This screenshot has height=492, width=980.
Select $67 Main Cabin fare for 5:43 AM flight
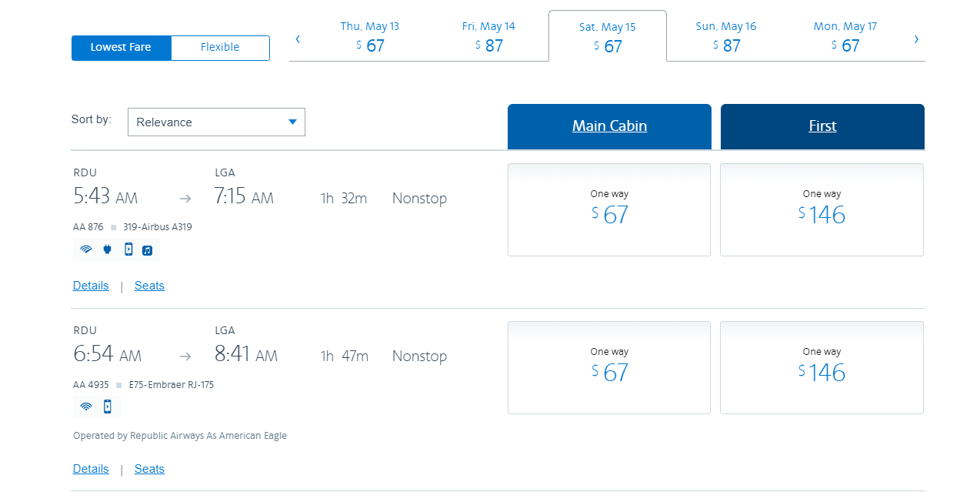pos(609,209)
